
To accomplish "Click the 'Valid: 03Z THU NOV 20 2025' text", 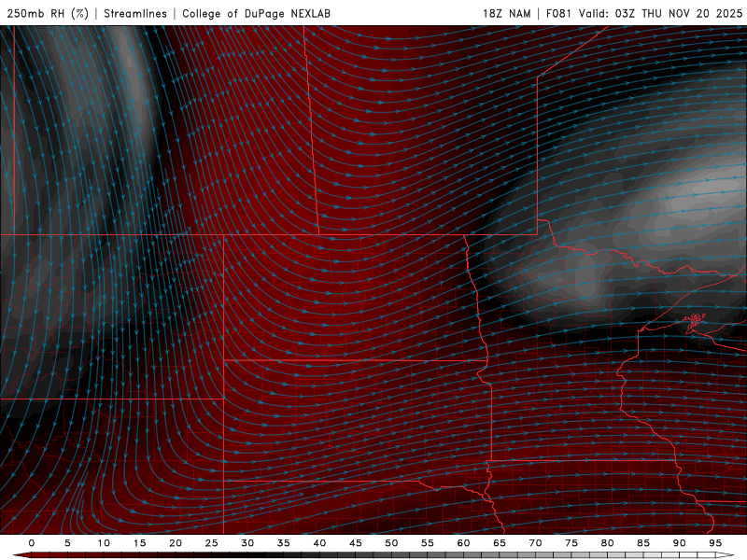I will pos(660,13).
